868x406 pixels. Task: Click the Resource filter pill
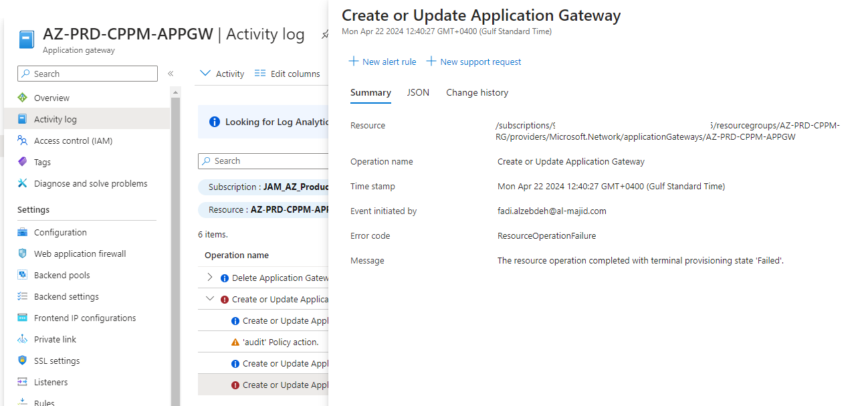(x=263, y=210)
